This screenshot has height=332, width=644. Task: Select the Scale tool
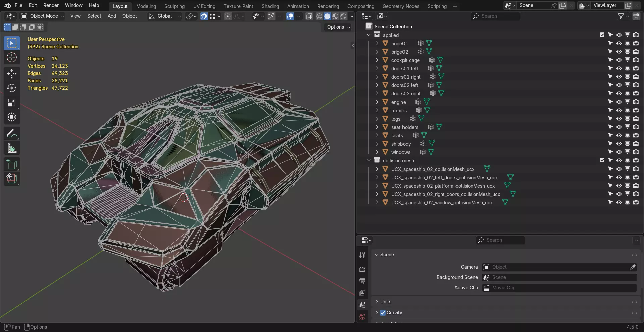12,103
